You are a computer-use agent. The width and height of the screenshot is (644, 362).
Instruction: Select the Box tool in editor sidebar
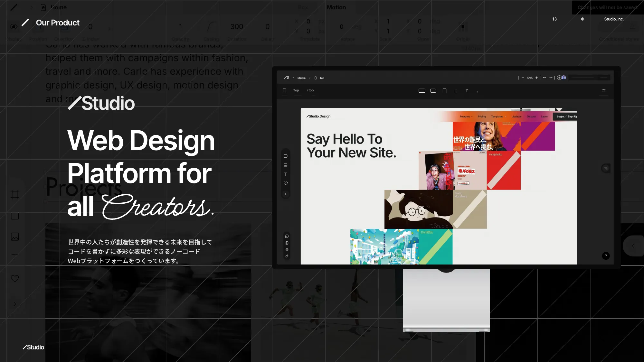click(x=286, y=156)
